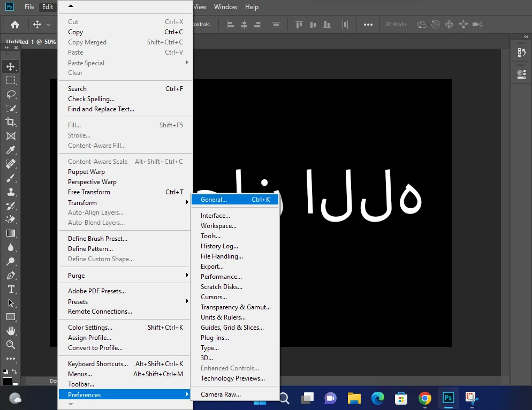
Task: Swap foreground and background colors
Action: tap(14, 371)
